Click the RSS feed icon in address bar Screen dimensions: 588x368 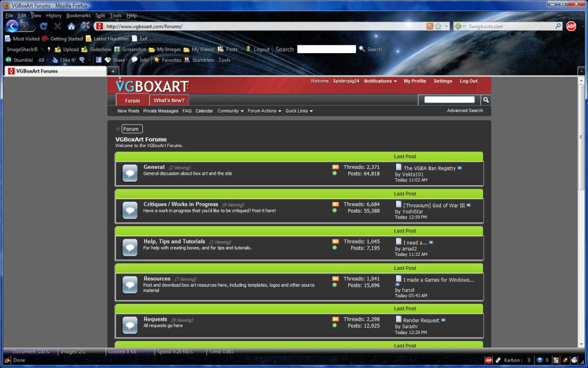pyautogui.click(x=430, y=26)
